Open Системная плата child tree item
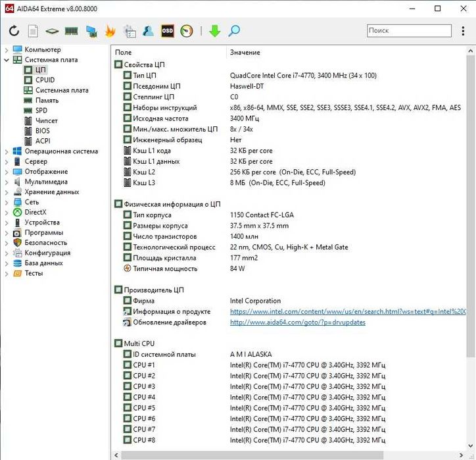 point(56,90)
